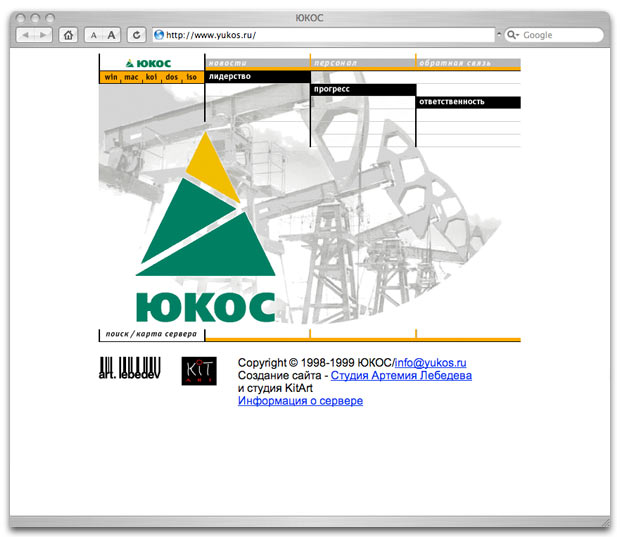
Task: Click the browser Forward arrow button
Action: click(x=45, y=35)
